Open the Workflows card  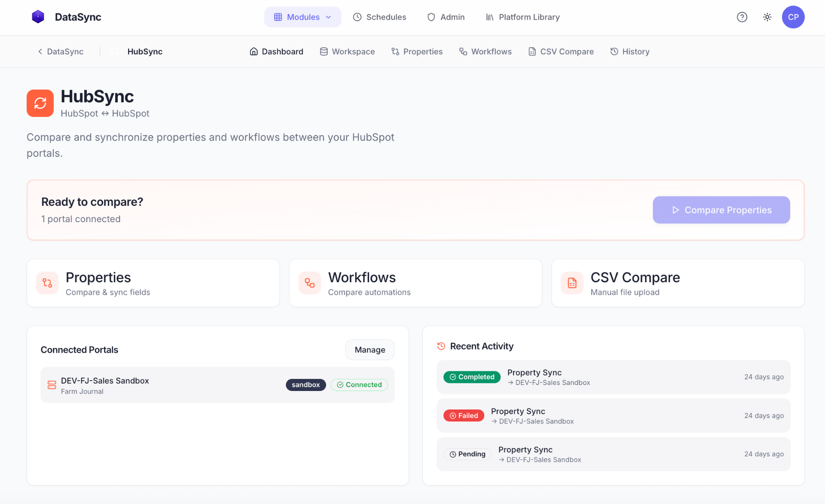click(416, 283)
